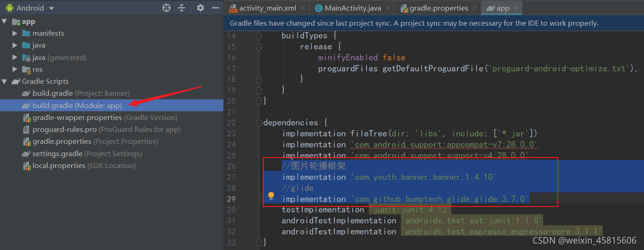The image size is (644, 250).
Task: Close the gradle.properties tab
Action: (474, 8)
